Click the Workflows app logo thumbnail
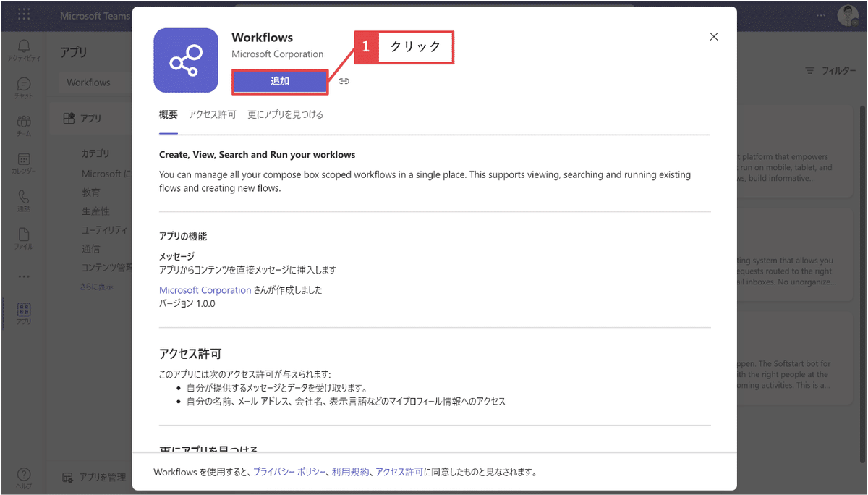Screen dimensions: 868x495 tap(186, 60)
